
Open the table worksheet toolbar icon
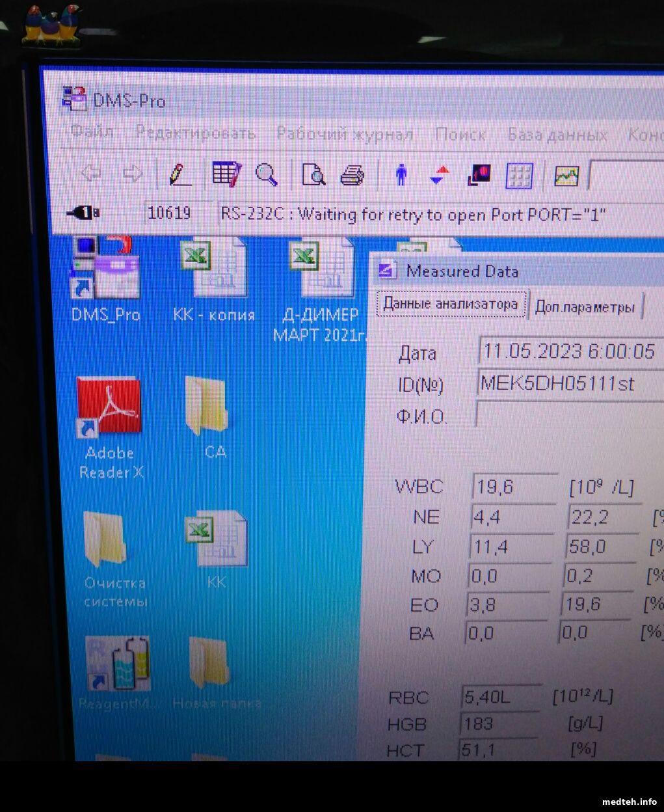[226, 174]
